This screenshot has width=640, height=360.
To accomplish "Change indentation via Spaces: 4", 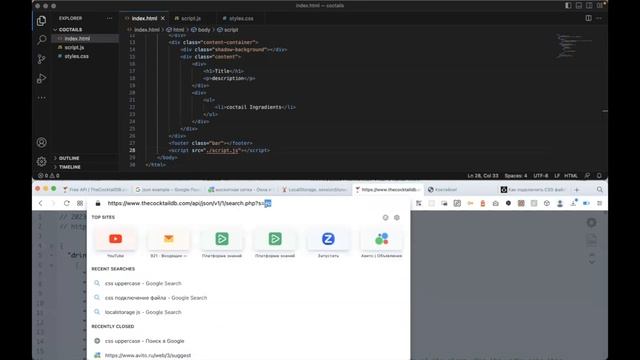I will click(516, 176).
